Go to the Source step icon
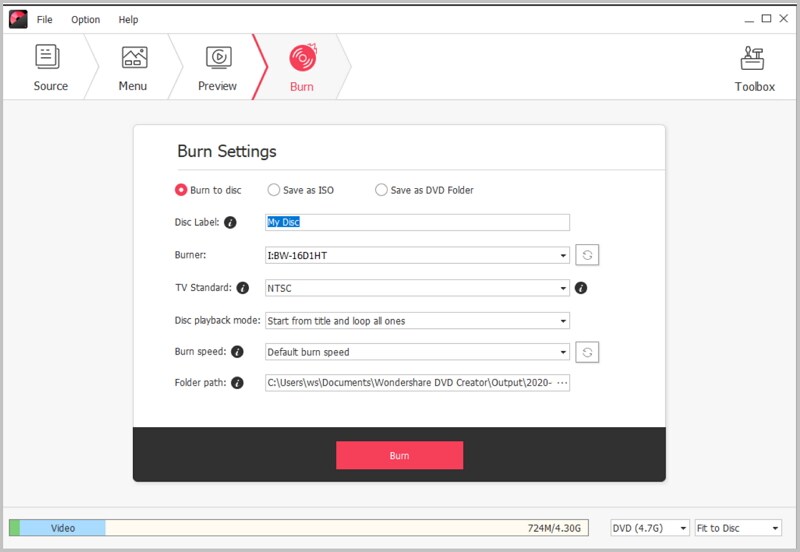 pyautogui.click(x=47, y=56)
